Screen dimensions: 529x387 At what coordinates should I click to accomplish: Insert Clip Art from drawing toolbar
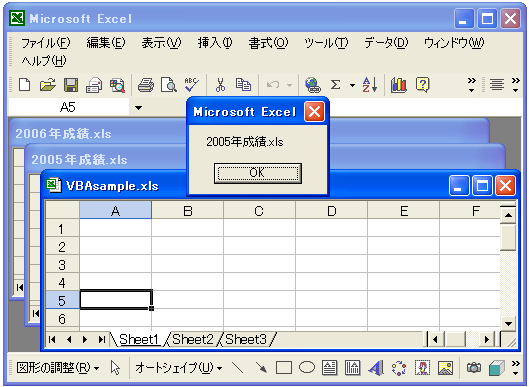point(422,368)
